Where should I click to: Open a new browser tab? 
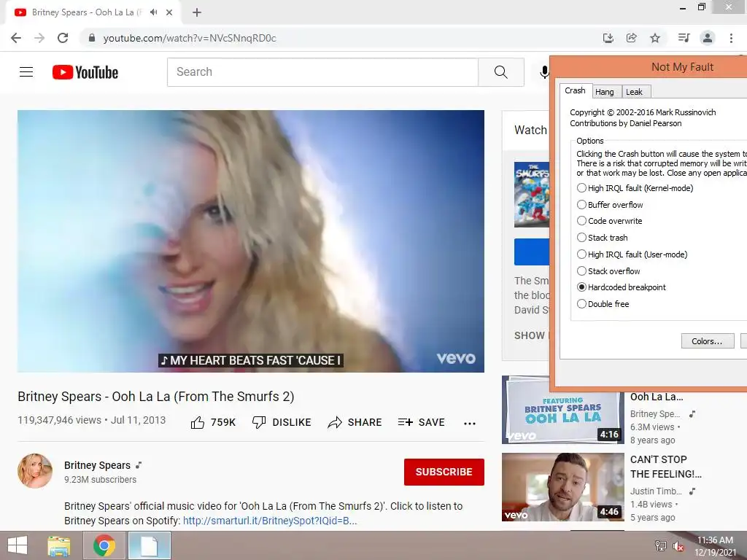click(x=197, y=12)
